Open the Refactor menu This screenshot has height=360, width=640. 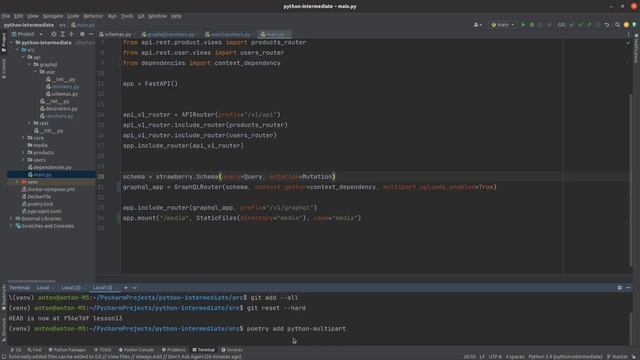pyautogui.click(x=93, y=16)
